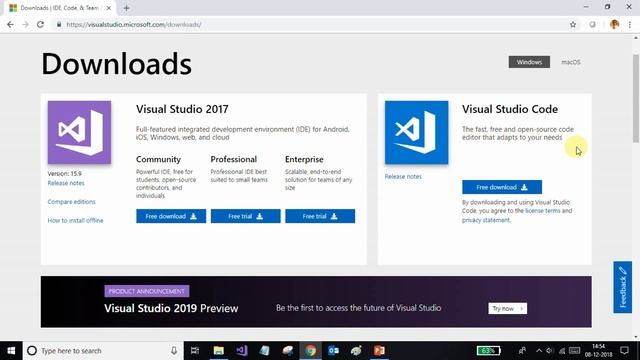Click the blue Visual Studio Code logo
The image size is (640, 360).
click(x=416, y=132)
